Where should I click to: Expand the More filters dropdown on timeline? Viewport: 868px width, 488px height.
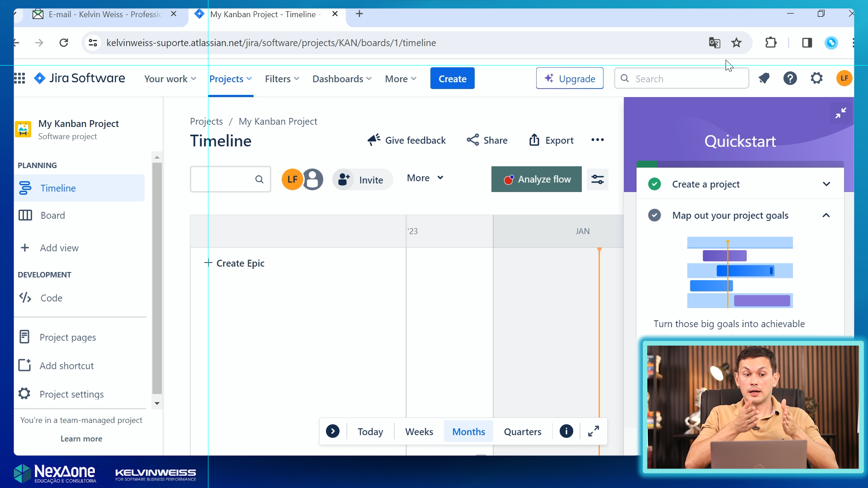tap(425, 178)
